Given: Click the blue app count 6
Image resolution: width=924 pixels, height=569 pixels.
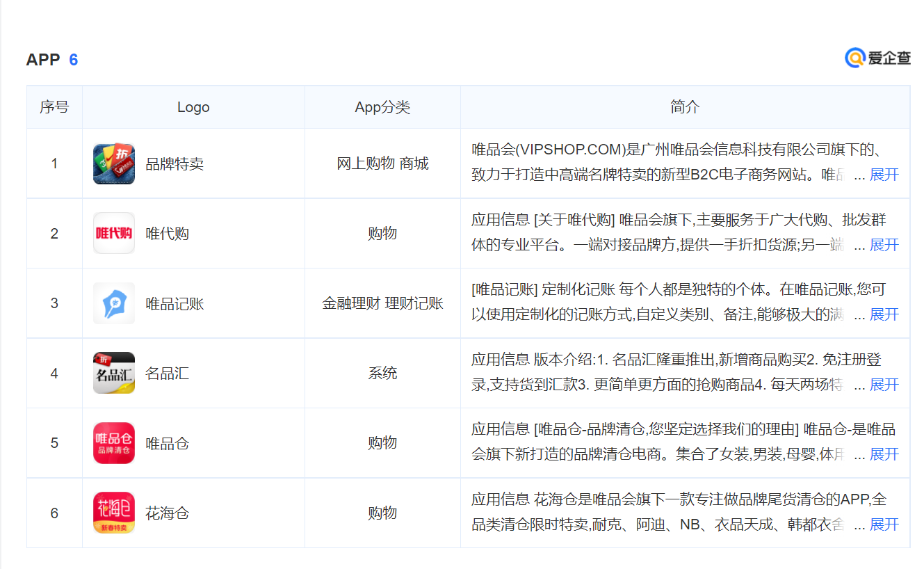Looking at the screenshot, I should (x=74, y=60).
